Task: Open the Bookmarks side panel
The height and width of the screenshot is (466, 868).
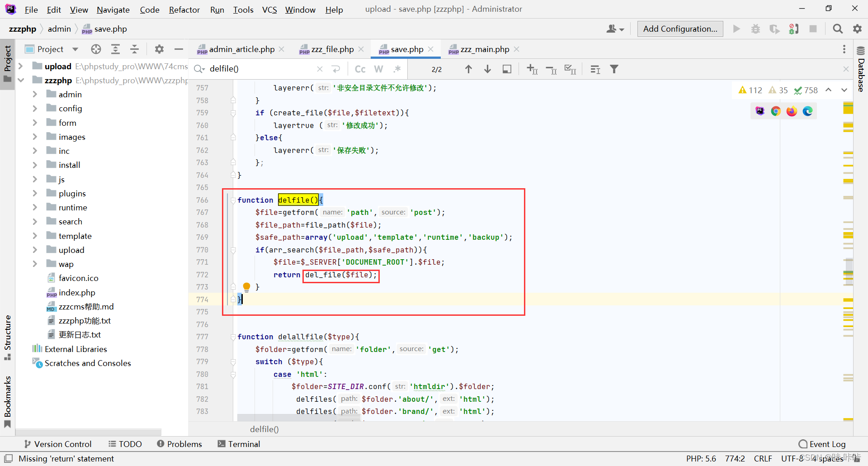Action: pyautogui.click(x=7, y=402)
